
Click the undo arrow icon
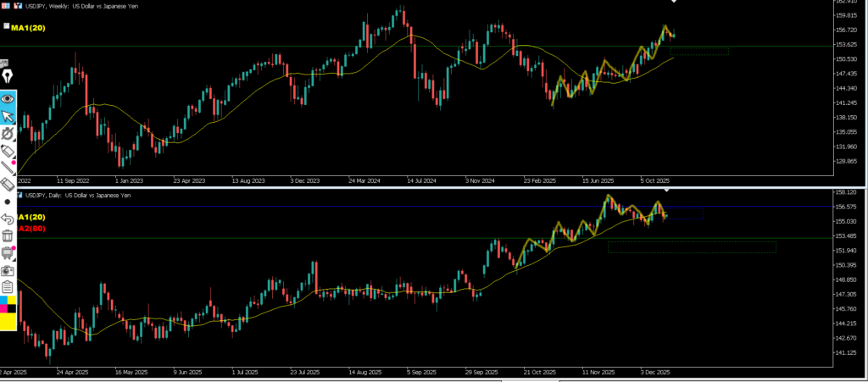coord(8,219)
